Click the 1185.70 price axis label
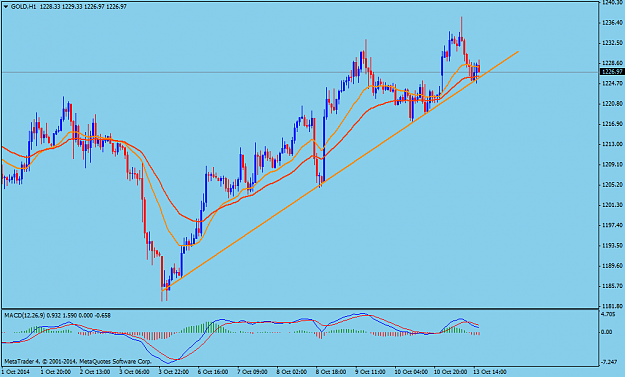625x377 pixels. click(x=613, y=286)
